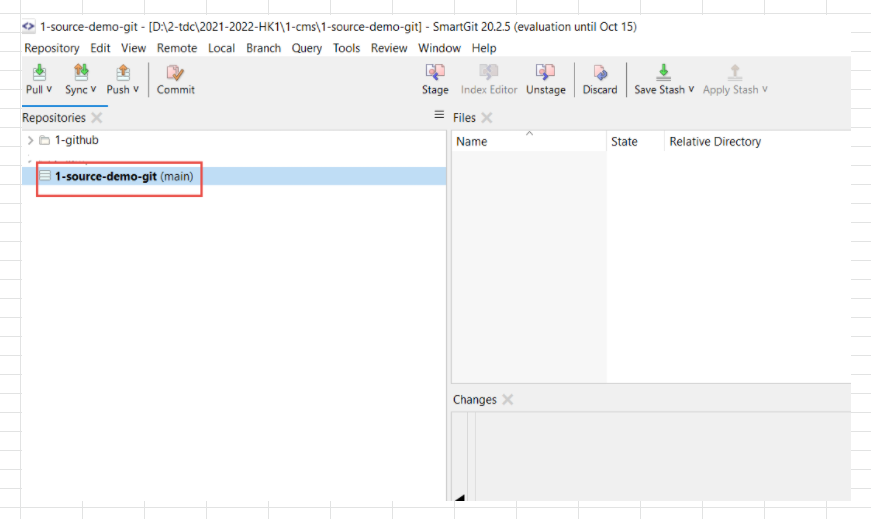871x519 pixels.
Task: Click the Save Stash icon
Action: [663, 72]
